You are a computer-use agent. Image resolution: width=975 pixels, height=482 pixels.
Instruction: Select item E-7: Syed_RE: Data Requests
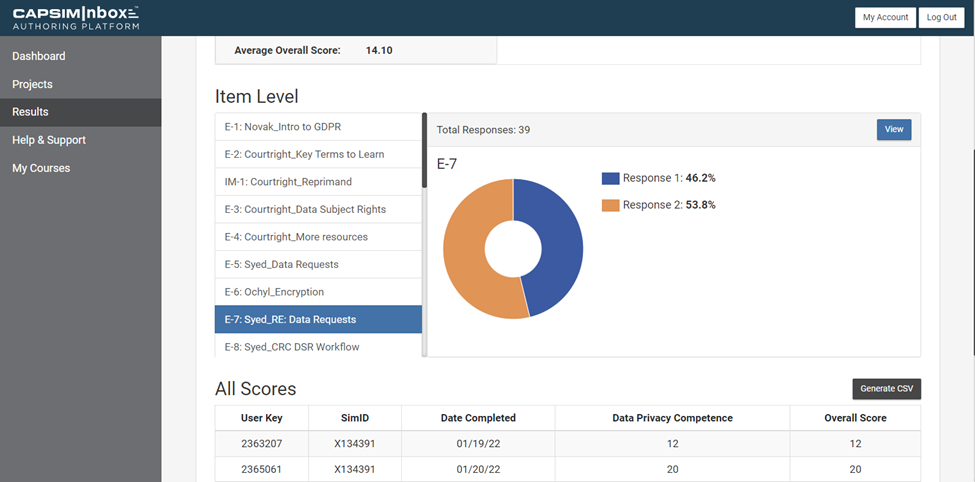(318, 319)
